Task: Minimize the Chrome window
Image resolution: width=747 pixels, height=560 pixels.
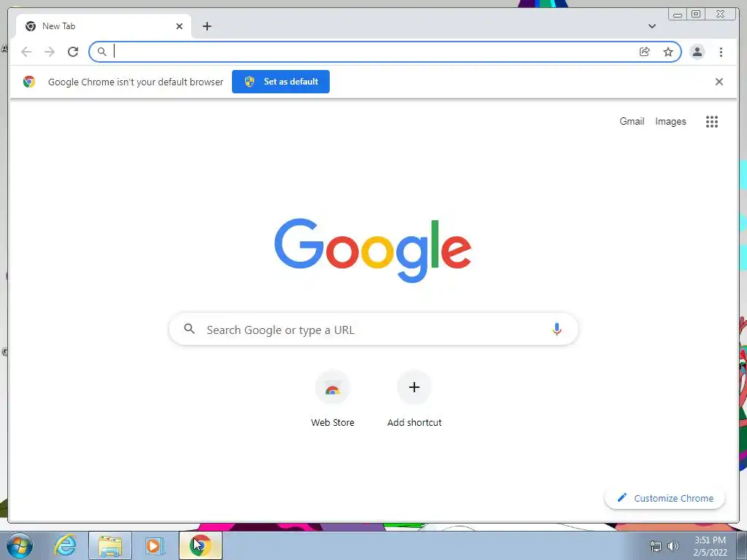Action: tap(678, 15)
